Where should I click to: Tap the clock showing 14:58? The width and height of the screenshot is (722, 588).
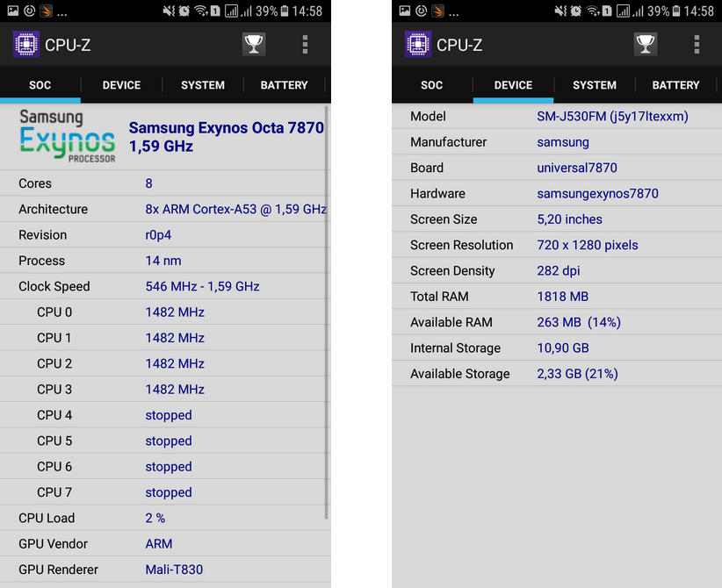(x=307, y=11)
